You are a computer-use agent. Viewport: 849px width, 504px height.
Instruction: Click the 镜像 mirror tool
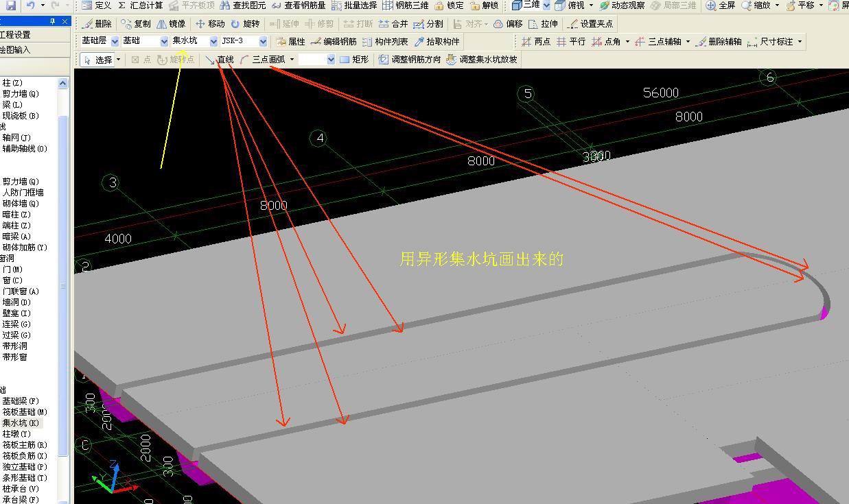tap(171, 23)
